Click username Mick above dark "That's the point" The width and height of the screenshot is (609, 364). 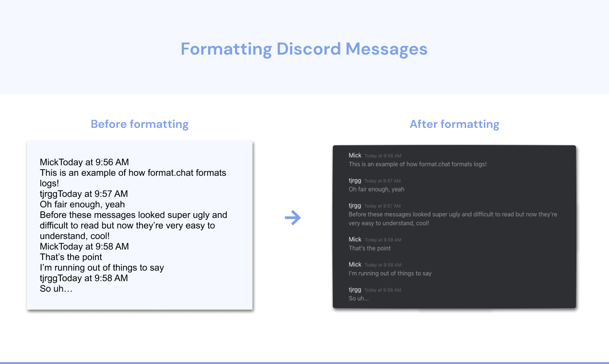click(x=355, y=239)
